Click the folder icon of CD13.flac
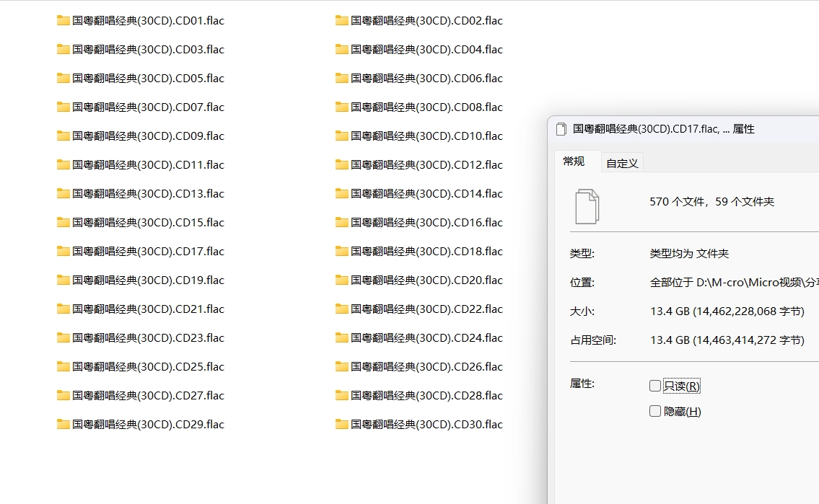This screenshot has width=819, height=504. [63, 193]
